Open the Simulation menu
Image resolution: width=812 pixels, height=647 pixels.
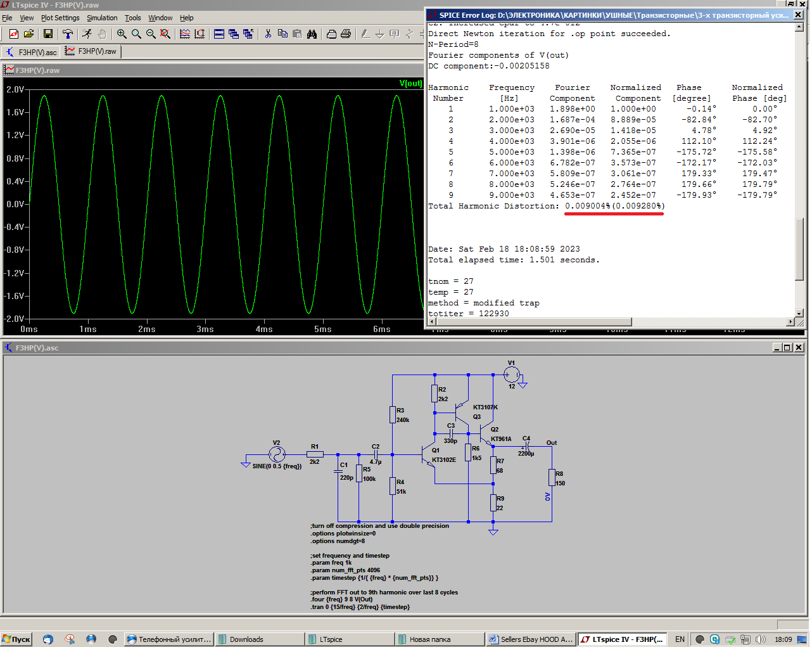click(x=102, y=18)
